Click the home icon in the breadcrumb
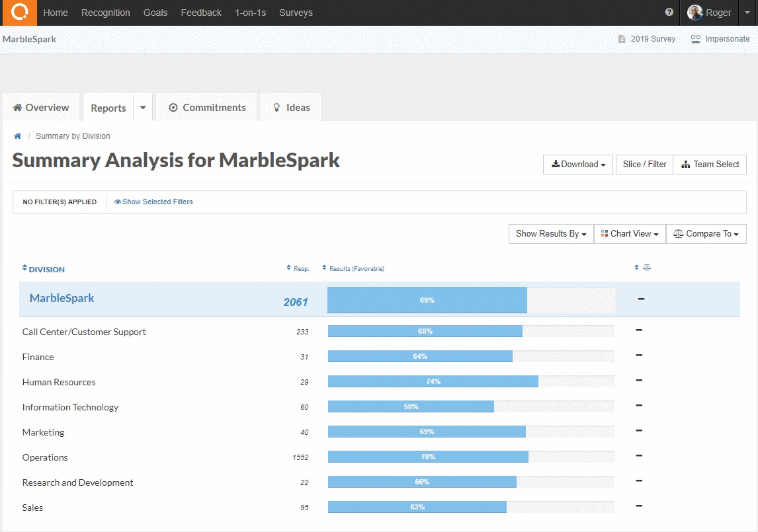This screenshot has width=758, height=532. click(17, 135)
